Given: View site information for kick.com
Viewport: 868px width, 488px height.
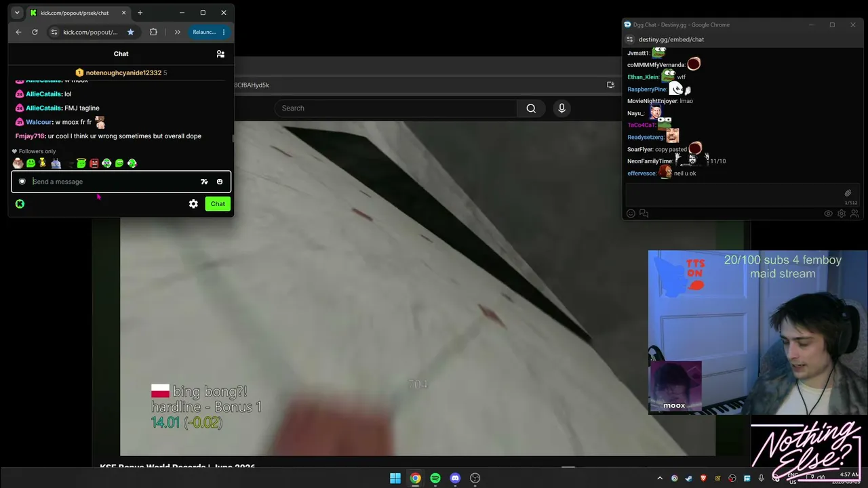Looking at the screenshot, I should 54,32.
